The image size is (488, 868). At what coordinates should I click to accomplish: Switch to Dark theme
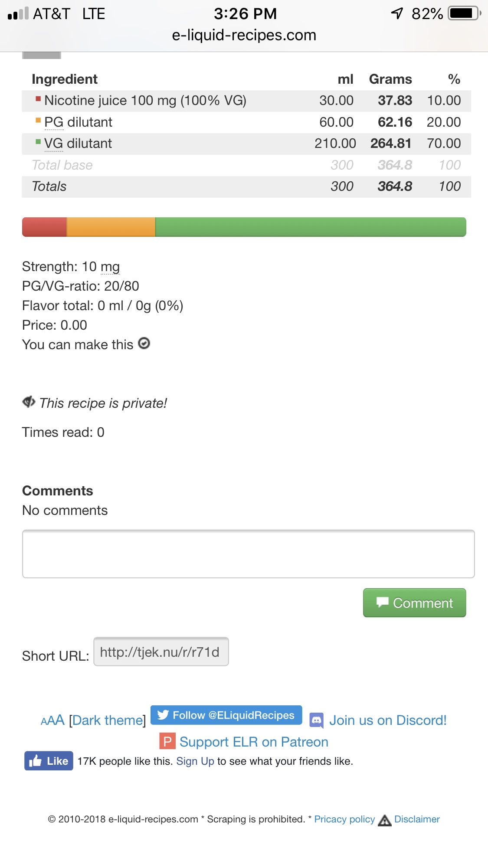(107, 720)
